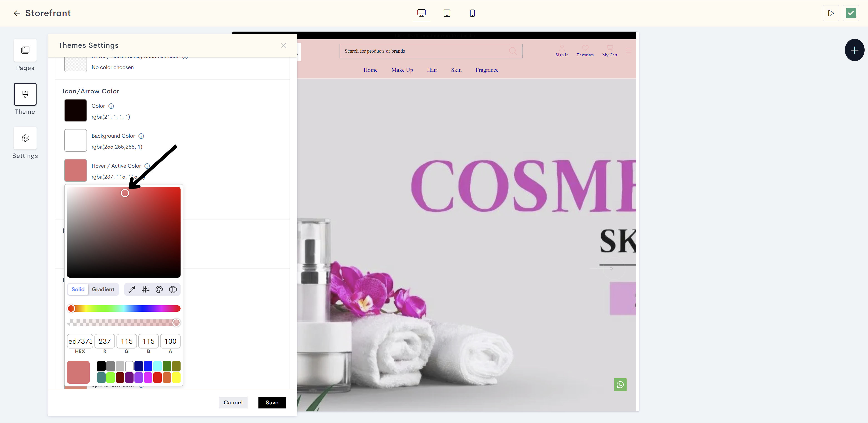
Task: Open the Skin menu item
Action: (456, 70)
